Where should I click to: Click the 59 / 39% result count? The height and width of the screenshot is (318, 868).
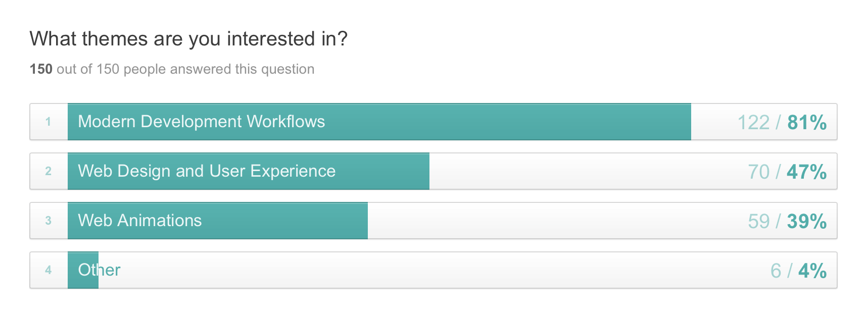coord(787,222)
